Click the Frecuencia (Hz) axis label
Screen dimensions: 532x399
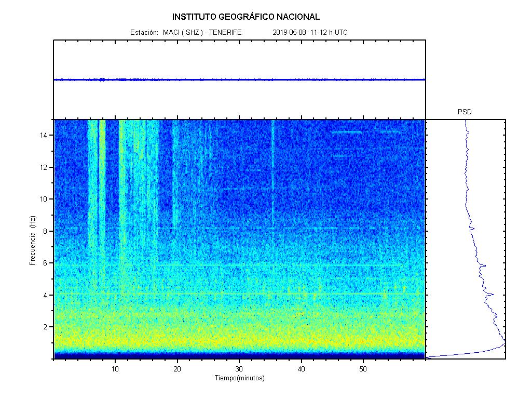pos(32,241)
